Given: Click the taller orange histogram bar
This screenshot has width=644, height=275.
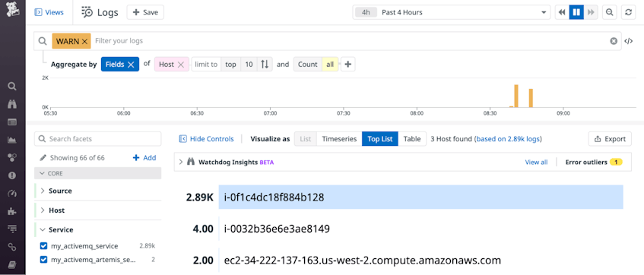Looking at the screenshot, I should (x=516, y=96).
